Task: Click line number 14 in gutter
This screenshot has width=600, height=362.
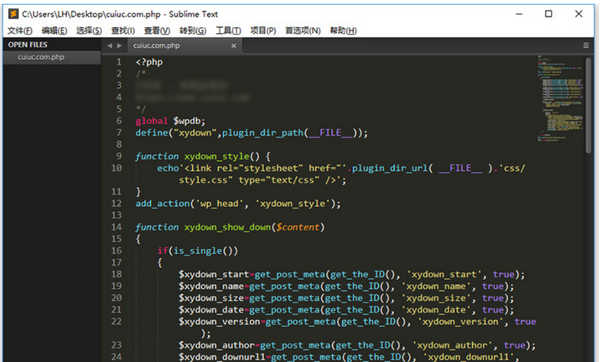Action: pos(117,227)
